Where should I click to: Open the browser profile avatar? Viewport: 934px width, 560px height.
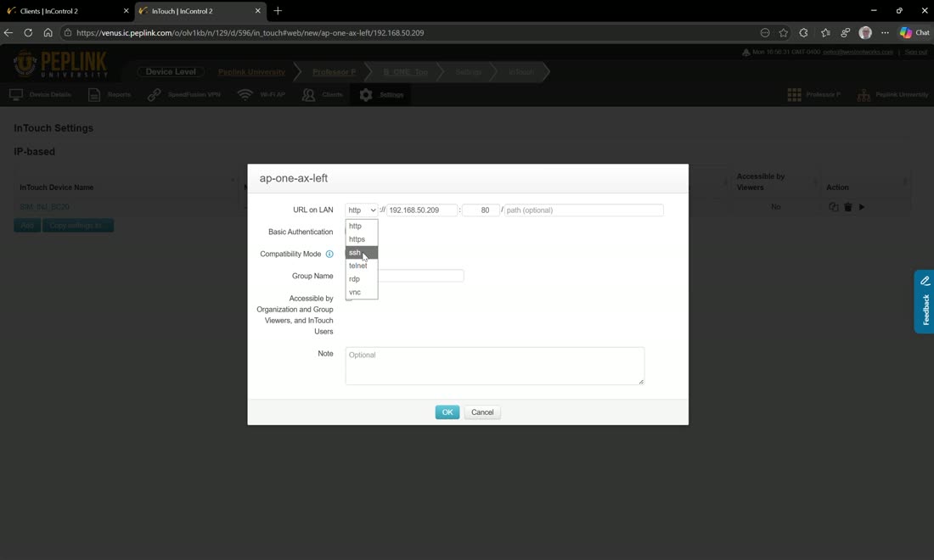click(865, 33)
